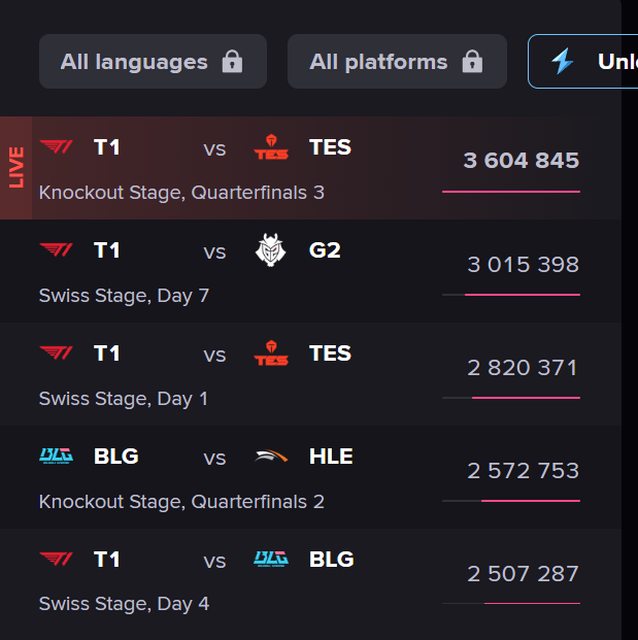The width and height of the screenshot is (638, 640).
Task: Open the All languages filter
Action: [x=153, y=62]
